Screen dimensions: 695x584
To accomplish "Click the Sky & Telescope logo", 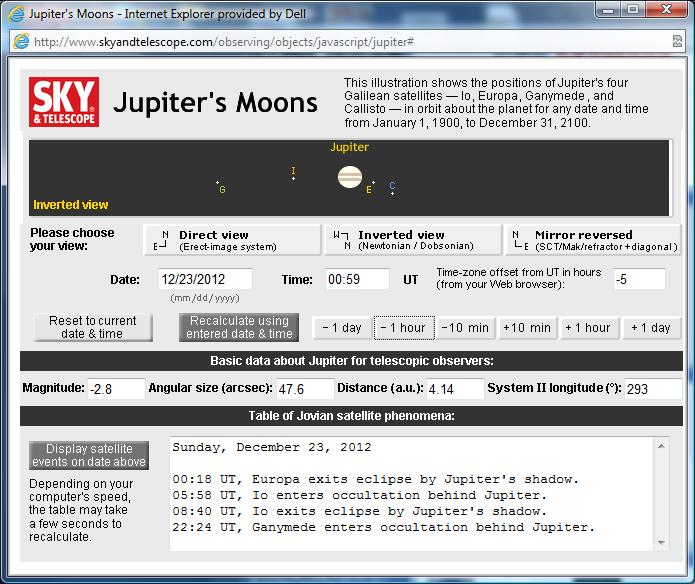I will (63, 101).
